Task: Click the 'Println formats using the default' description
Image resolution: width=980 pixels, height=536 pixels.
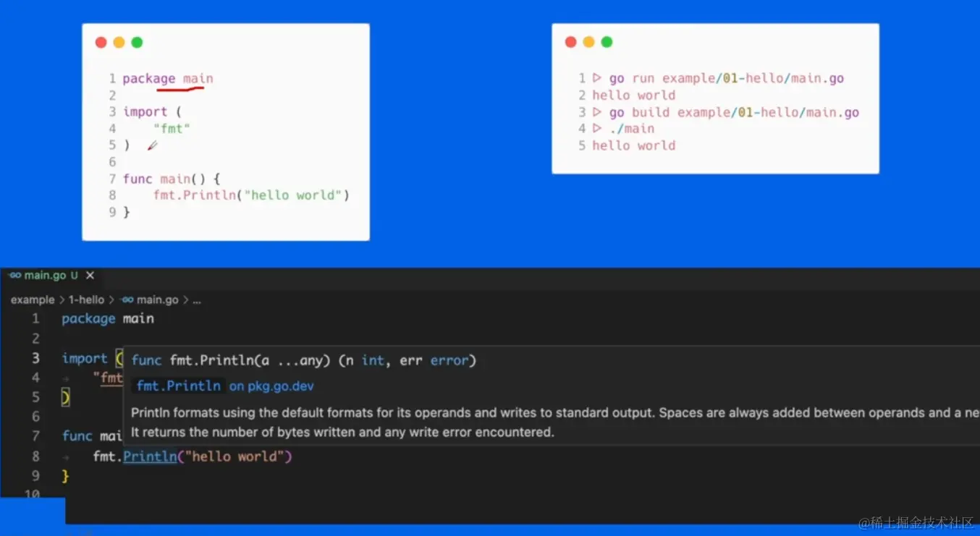Action: pos(555,413)
